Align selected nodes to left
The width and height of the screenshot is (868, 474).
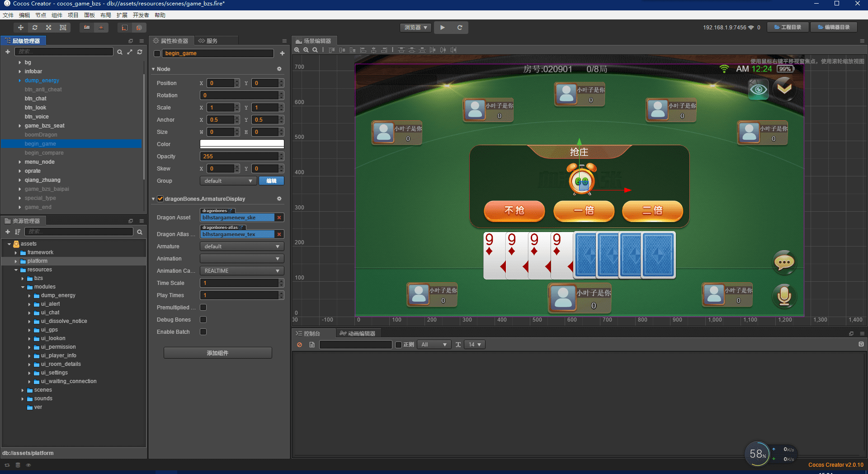[x=363, y=50]
